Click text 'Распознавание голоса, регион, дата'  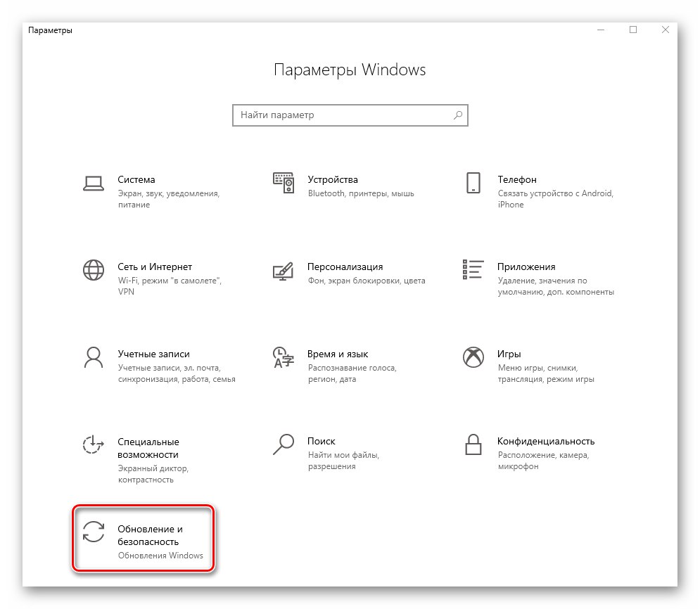pos(352,373)
